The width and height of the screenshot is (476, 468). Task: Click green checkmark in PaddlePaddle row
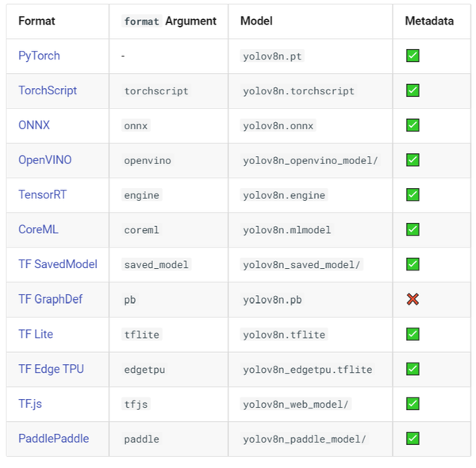[x=413, y=439]
